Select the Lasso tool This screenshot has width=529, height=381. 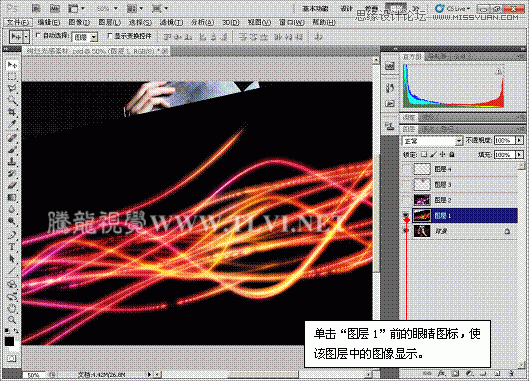12,88
